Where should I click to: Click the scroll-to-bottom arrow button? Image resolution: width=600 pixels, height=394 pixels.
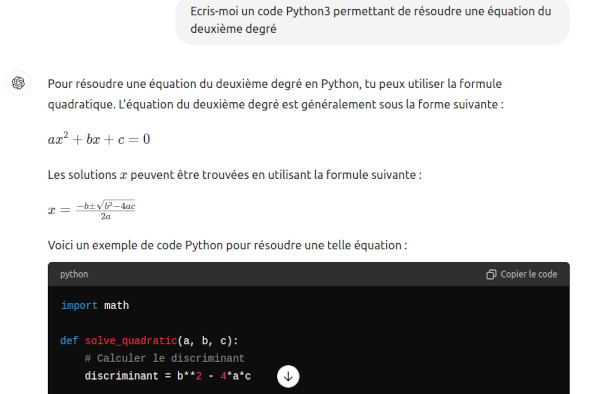[x=288, y=376]
